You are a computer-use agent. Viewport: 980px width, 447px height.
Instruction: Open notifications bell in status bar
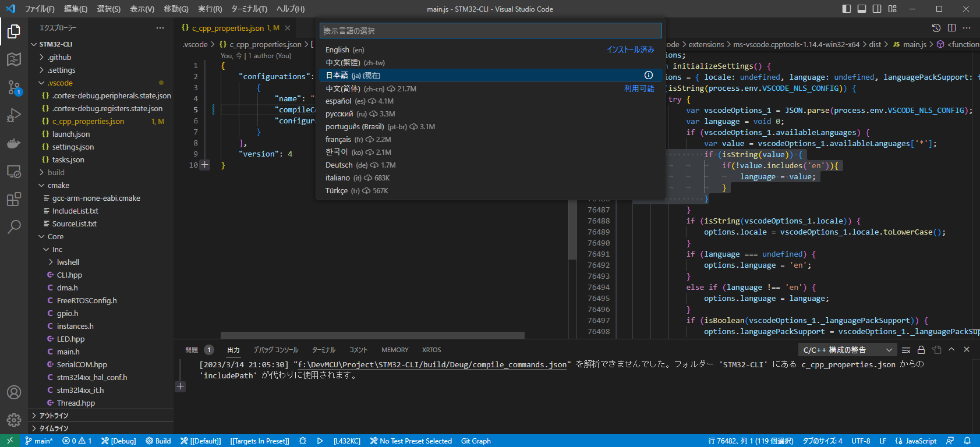coord(967,441)
